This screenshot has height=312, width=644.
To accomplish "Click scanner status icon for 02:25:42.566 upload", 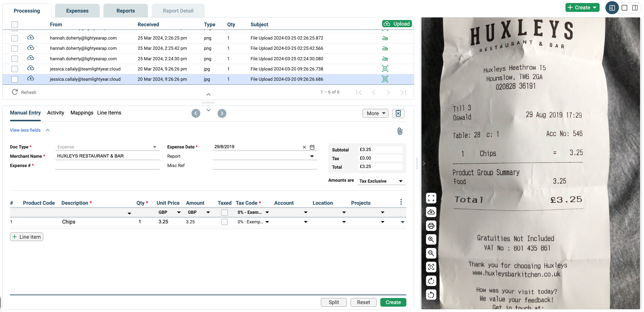I will 385,49.
